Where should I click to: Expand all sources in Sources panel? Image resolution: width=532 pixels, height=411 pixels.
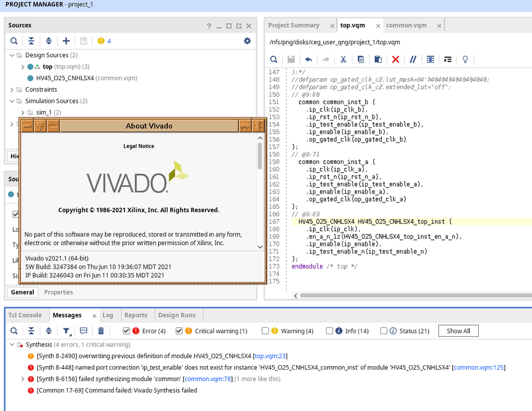[48, 41]
